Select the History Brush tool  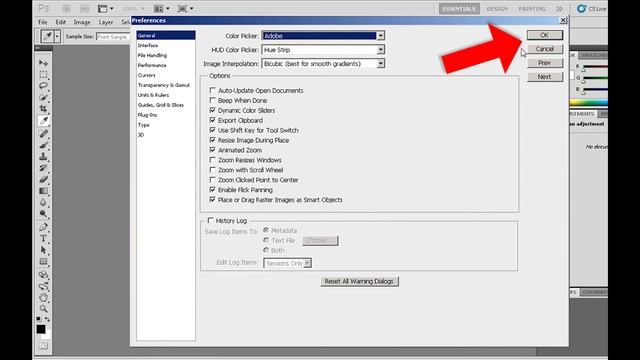tap(43, 168)
